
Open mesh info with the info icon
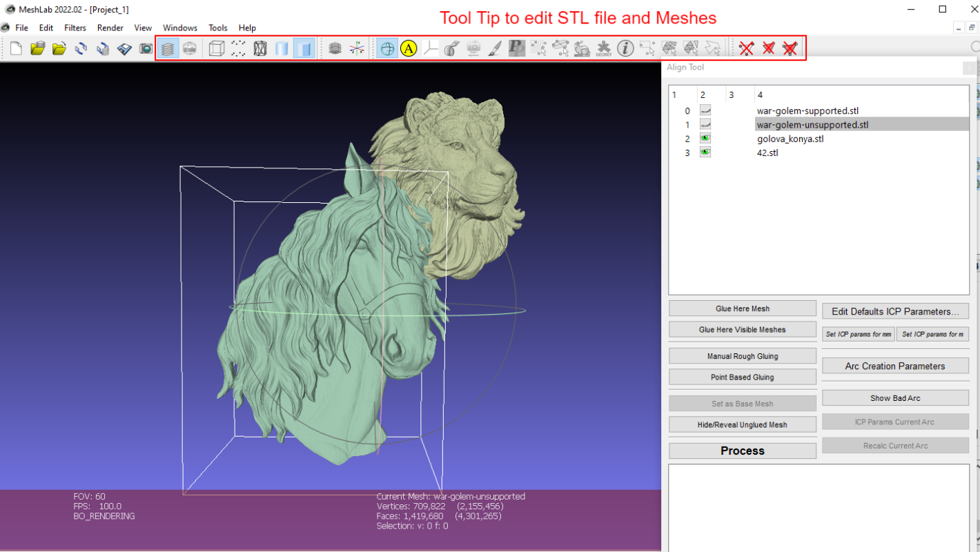[x=625, y=48]
